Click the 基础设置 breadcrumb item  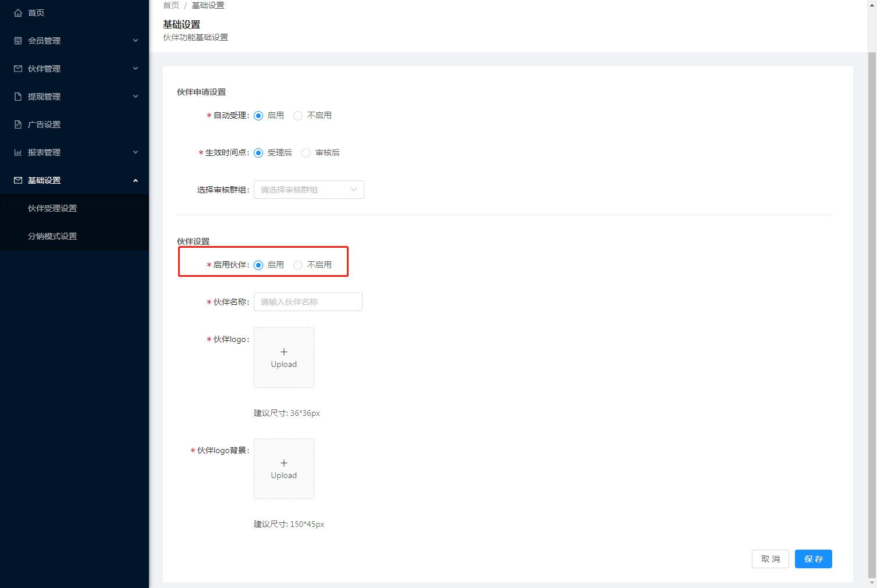point(208,5)
